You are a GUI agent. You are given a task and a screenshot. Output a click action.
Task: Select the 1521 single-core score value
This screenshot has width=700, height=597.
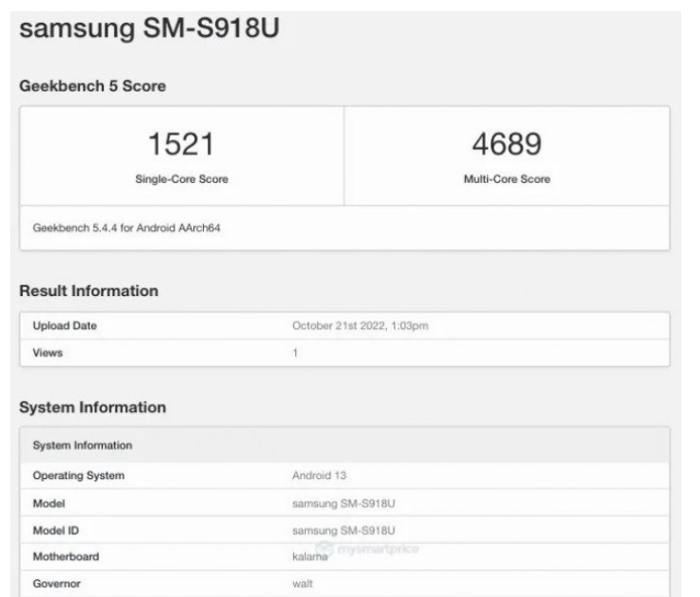point(181,144)
